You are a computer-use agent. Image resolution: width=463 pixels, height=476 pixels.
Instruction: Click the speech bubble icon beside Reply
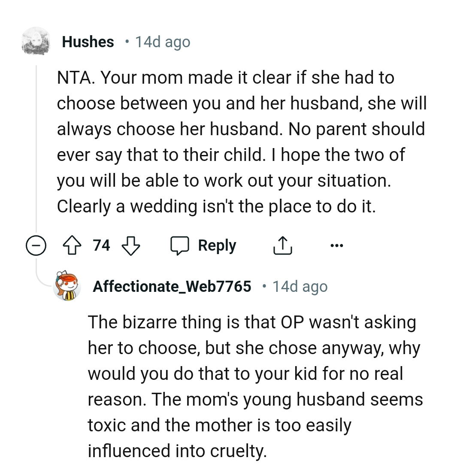(x=180, y=246)
